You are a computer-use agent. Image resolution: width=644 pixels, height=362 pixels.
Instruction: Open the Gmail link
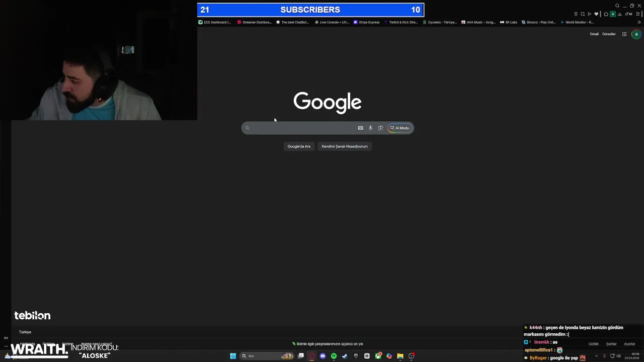point(594,34)
